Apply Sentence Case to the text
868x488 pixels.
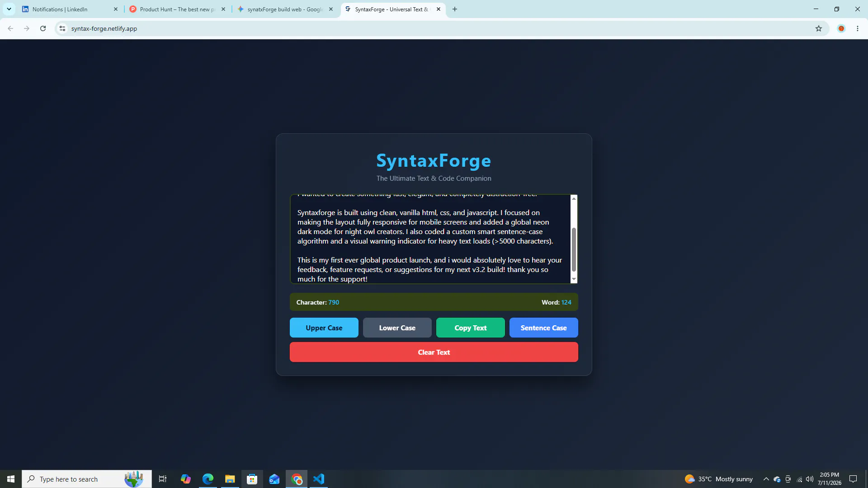[543, 328]
